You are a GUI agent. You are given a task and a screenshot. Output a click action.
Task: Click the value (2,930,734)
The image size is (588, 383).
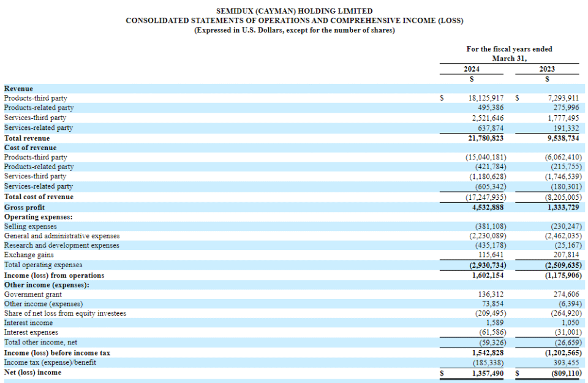coord(488,265)
